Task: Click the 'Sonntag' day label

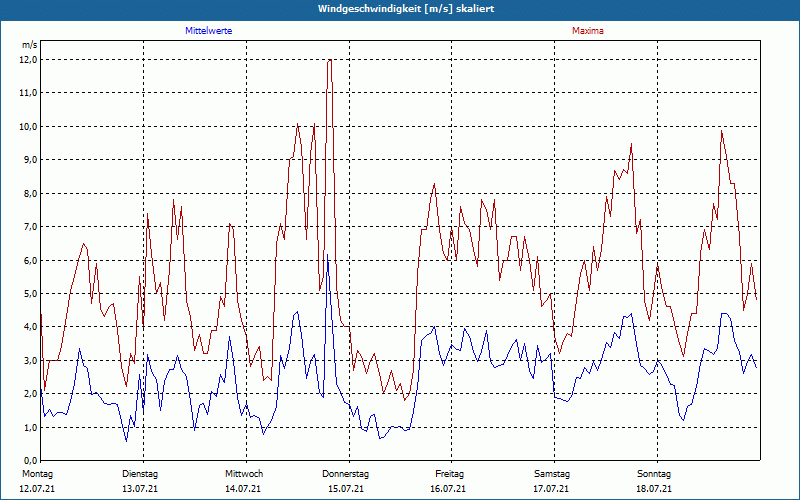Action: (x=654, y=474)
